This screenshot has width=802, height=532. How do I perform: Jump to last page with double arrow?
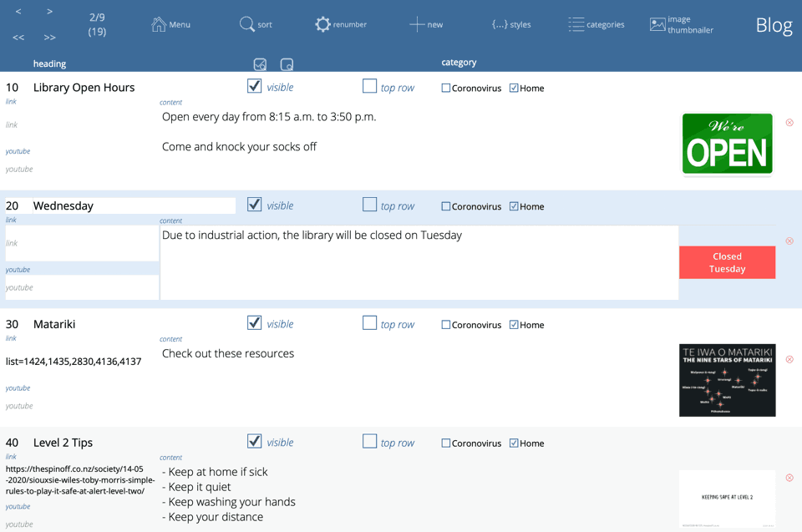[50, 38]
